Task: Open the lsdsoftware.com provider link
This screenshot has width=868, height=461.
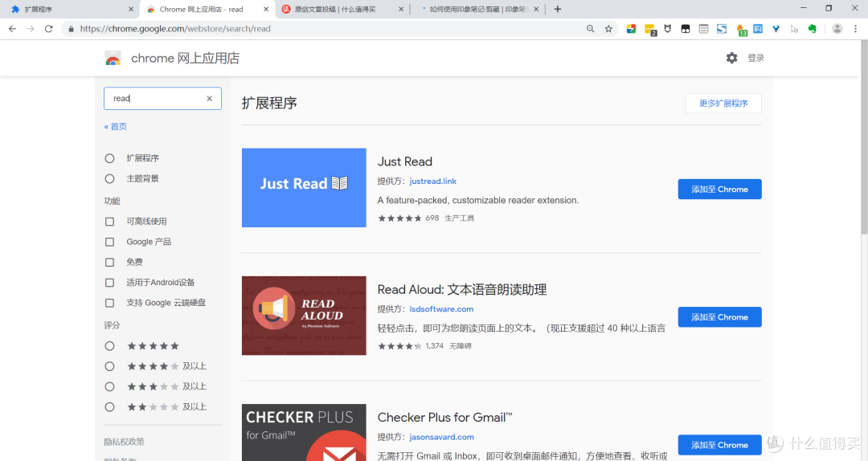Action: point(441,309)
